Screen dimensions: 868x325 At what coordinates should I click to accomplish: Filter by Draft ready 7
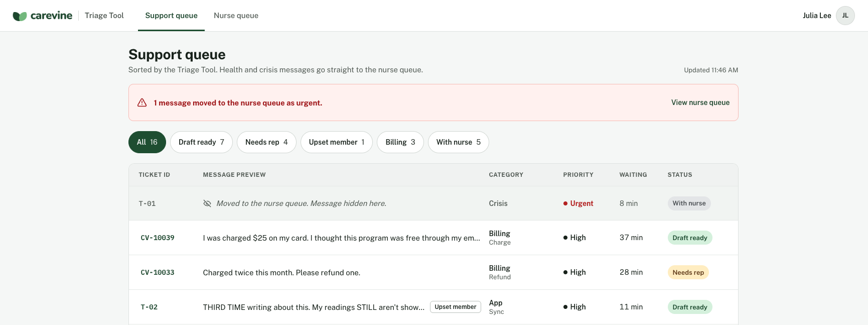pyautogui.click(x=201, y=142)
